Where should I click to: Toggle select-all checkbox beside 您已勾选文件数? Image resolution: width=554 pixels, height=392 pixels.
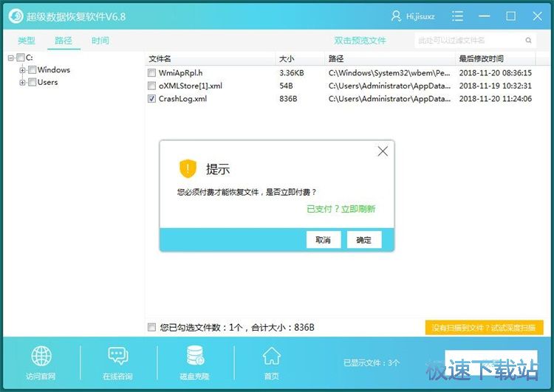coord(151,327)
